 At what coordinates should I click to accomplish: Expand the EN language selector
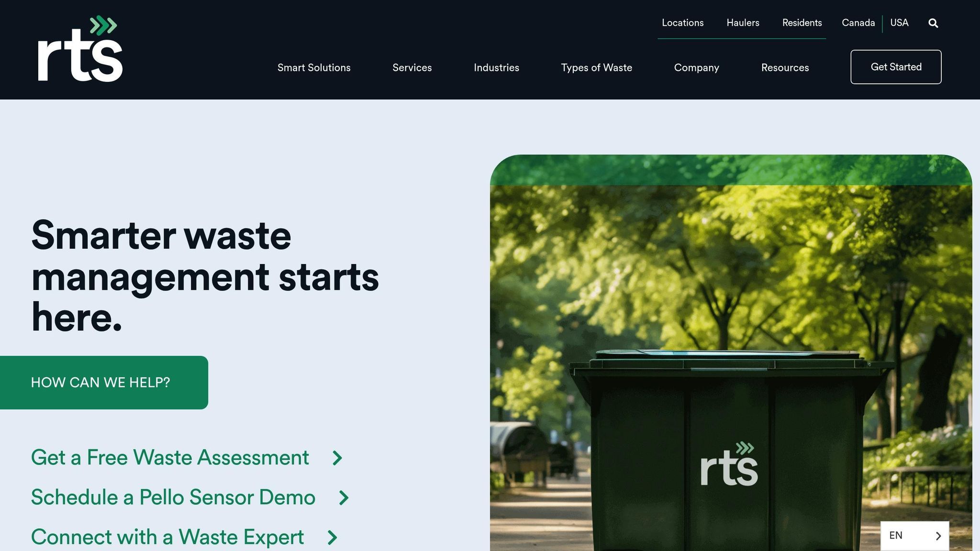pyautogui.click(x=915, y=536)
